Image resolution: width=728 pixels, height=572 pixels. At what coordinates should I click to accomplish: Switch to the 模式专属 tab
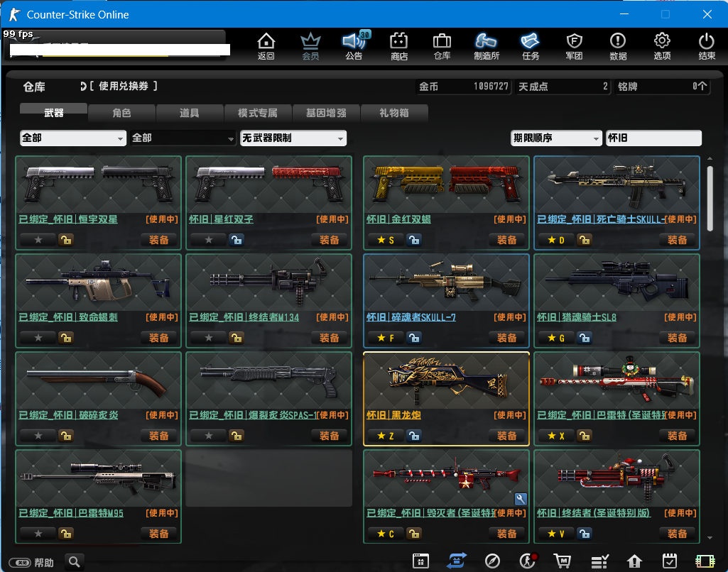(258, 113)
